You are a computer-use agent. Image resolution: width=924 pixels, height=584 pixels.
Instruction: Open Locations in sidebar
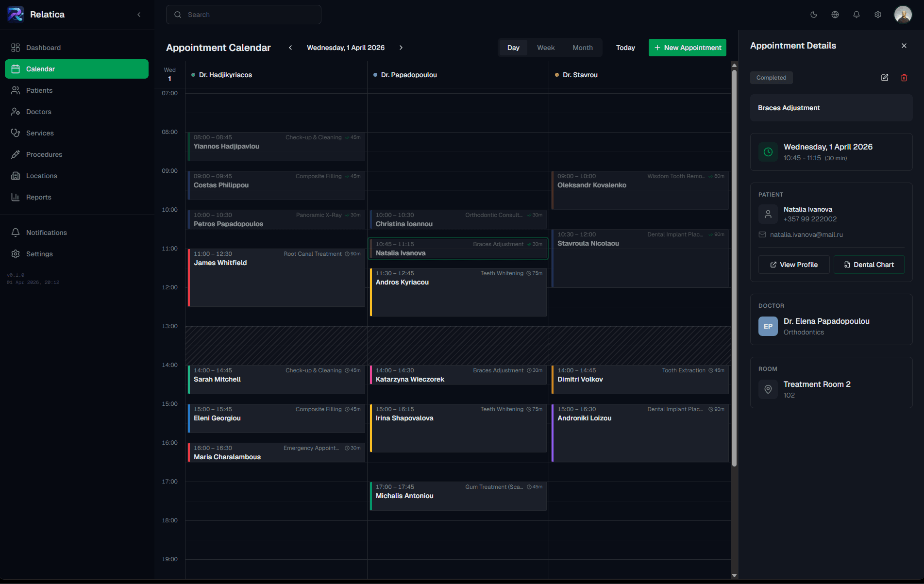(77, 176)
